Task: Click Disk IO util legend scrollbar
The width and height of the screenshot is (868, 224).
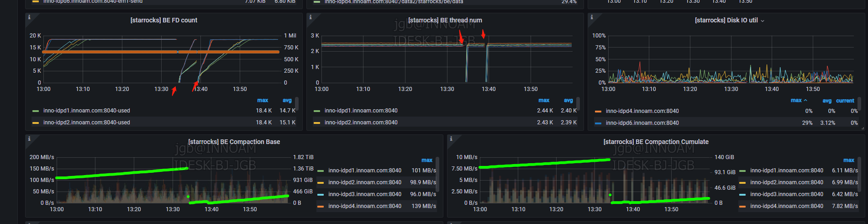Action: click(859, 103)
